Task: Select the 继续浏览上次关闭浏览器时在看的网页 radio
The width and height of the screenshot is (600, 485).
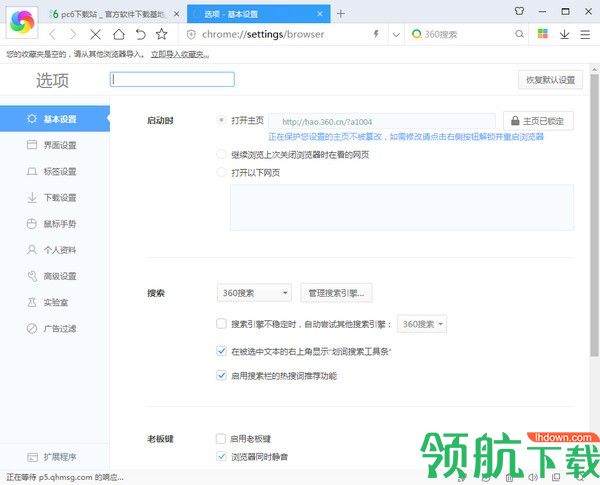Action: (x=221, y=154)
